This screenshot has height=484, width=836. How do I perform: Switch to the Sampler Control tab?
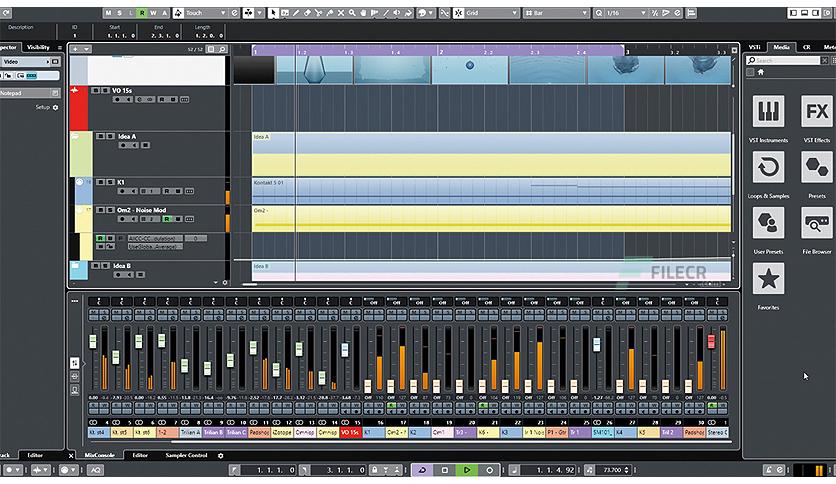tap(186, 455)
